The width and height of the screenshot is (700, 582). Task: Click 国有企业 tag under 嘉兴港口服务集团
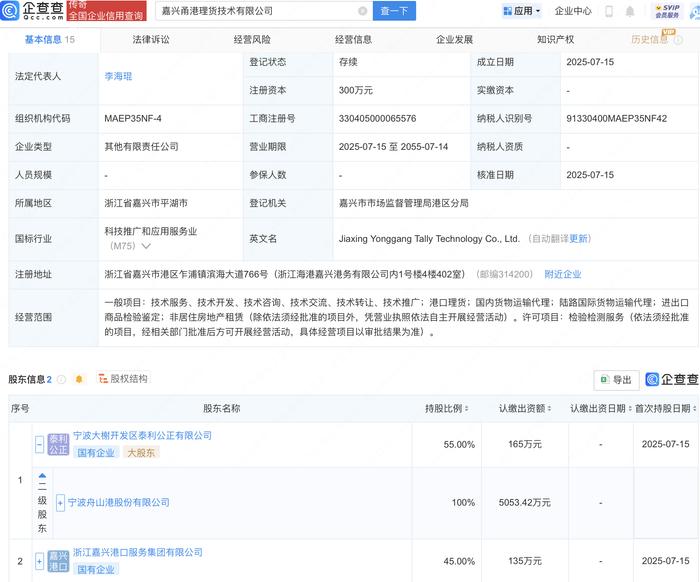tap(96, 570)
